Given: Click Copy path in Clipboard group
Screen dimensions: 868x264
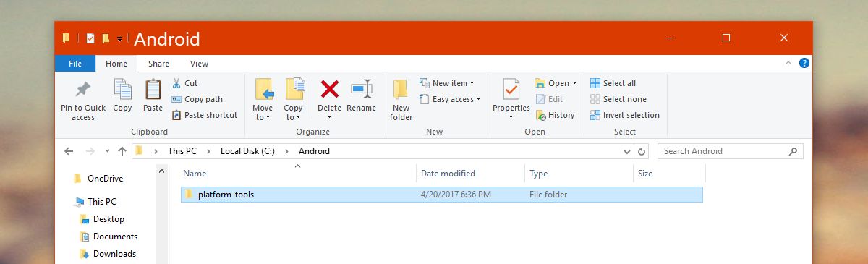Looking at the screenshot, I should tap(197, 99).
